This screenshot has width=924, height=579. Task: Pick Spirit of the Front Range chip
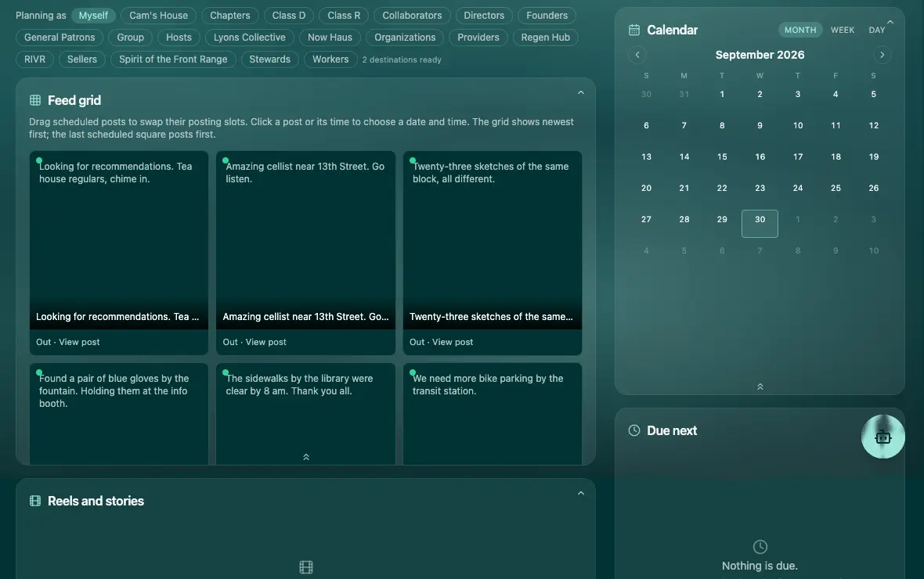[x=172, y=59]
